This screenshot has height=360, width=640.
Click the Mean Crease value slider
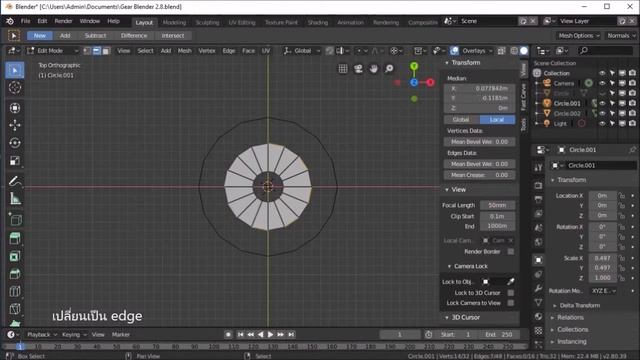click(479, 175)
